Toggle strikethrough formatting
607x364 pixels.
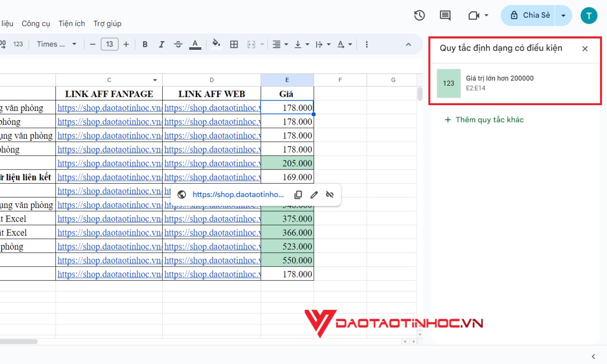tap(178, 44)
